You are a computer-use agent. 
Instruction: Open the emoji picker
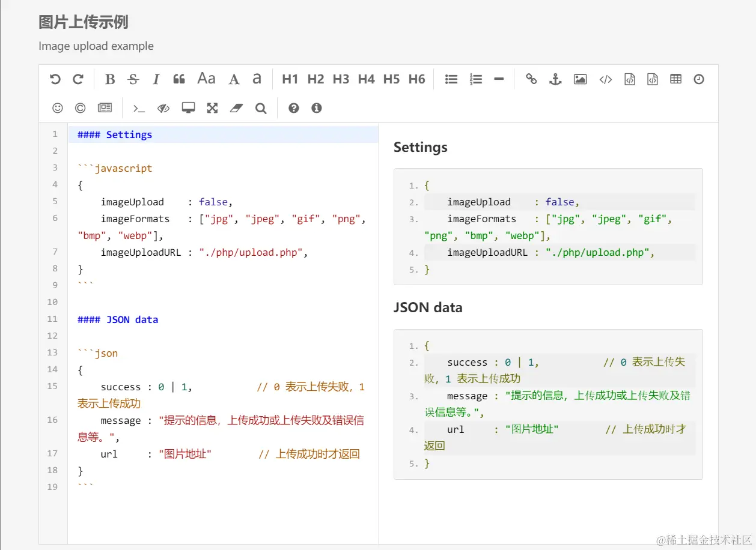(58, 108)
